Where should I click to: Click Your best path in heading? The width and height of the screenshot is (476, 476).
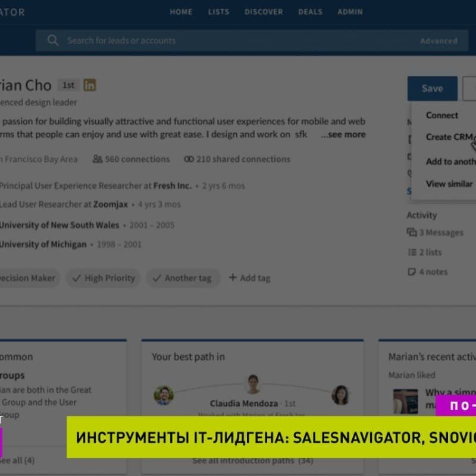188,356
